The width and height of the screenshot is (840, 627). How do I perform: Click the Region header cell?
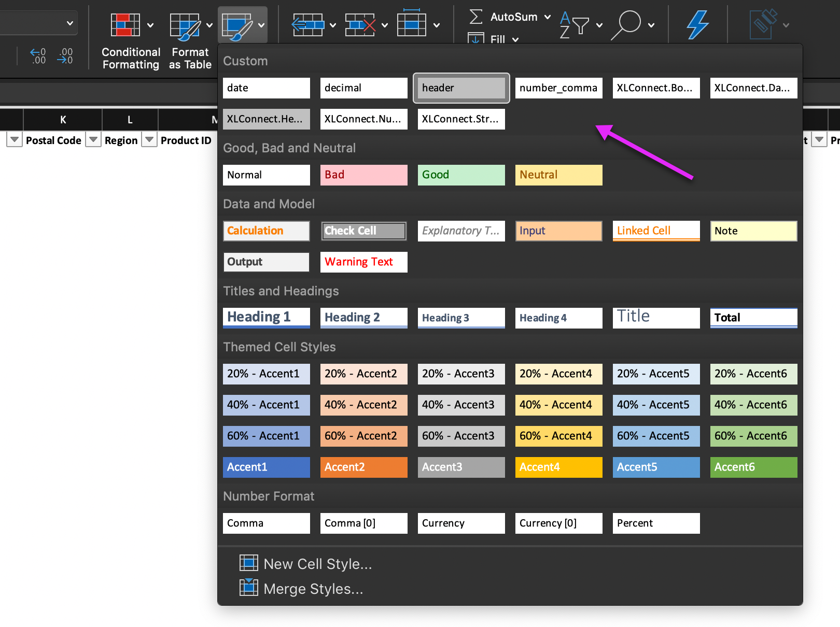pos(121,140)
